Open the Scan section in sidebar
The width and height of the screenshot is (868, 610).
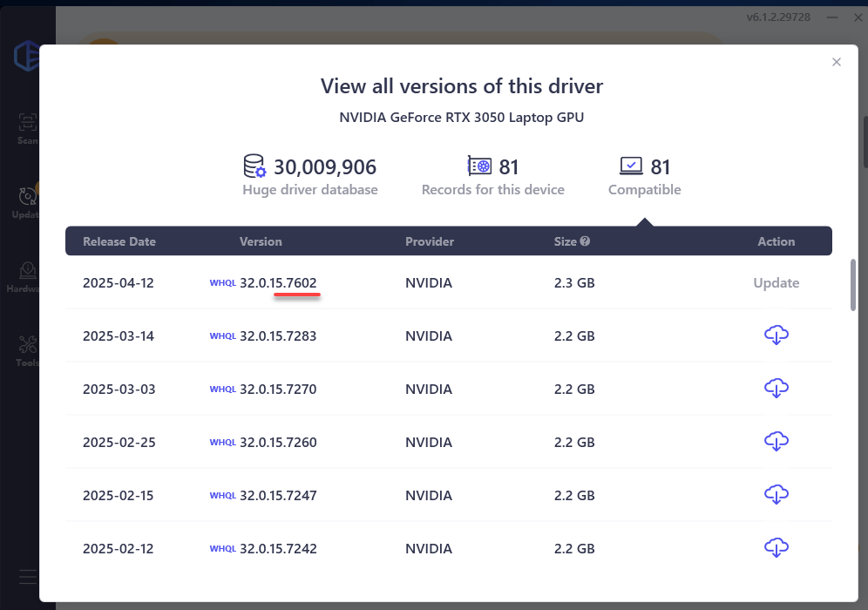[28, 127]
